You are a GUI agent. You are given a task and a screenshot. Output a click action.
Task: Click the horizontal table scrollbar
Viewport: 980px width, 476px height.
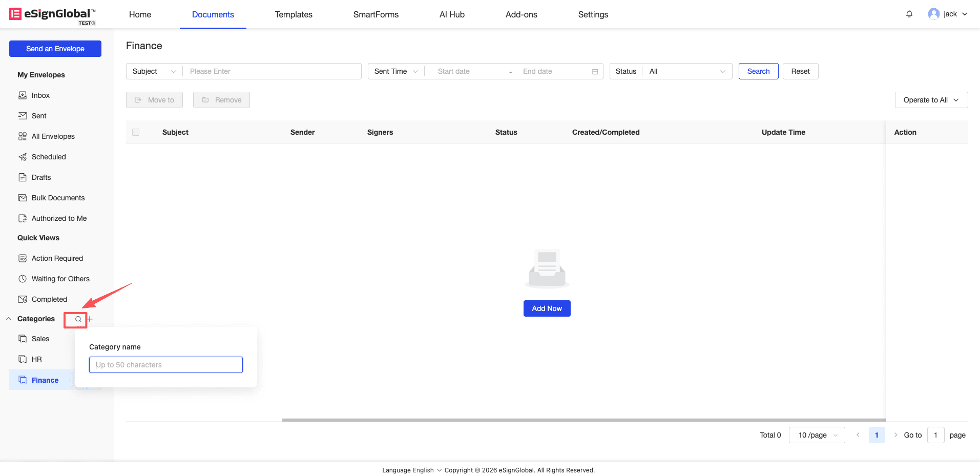click(x=583, y=420)
